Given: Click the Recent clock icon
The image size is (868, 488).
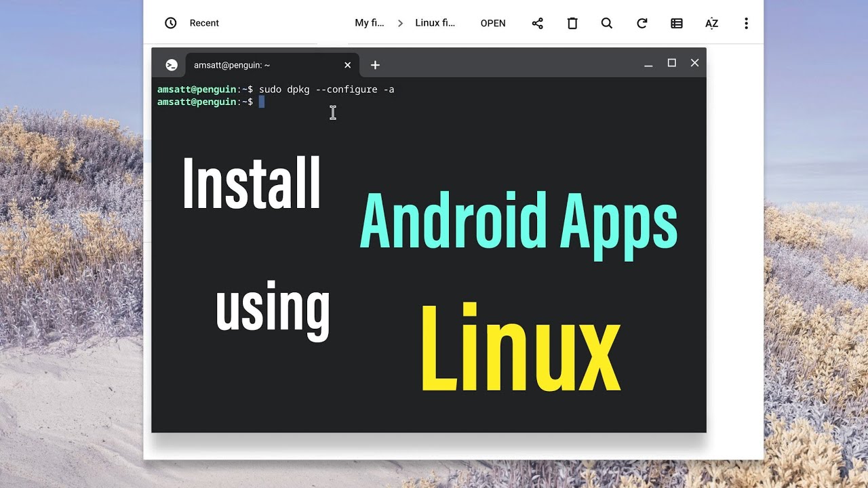Looking at the screenshot, I should coord(171,23).
